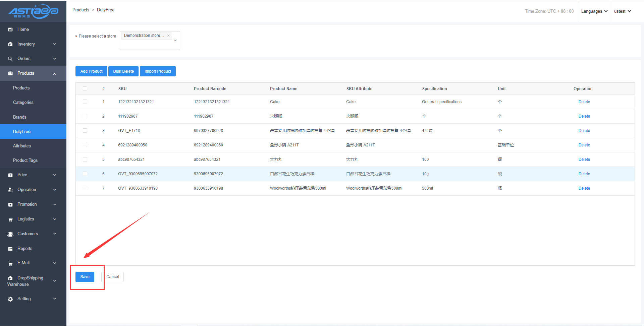The width and height of the screenshot is (644, 326).
Task: Tick the select-all checkbox in table header
Action: (x=85, y=89)
